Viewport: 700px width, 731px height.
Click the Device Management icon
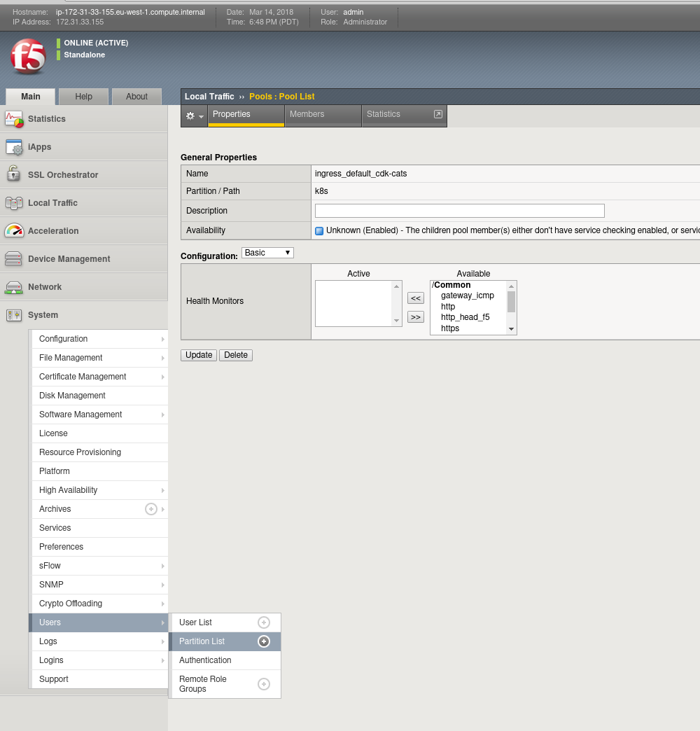[13, 259]
